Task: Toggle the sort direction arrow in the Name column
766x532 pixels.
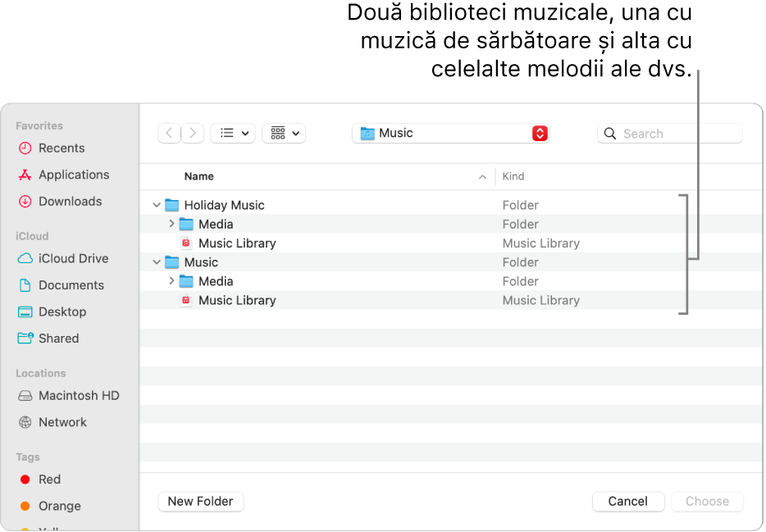Action: [482, 177]
